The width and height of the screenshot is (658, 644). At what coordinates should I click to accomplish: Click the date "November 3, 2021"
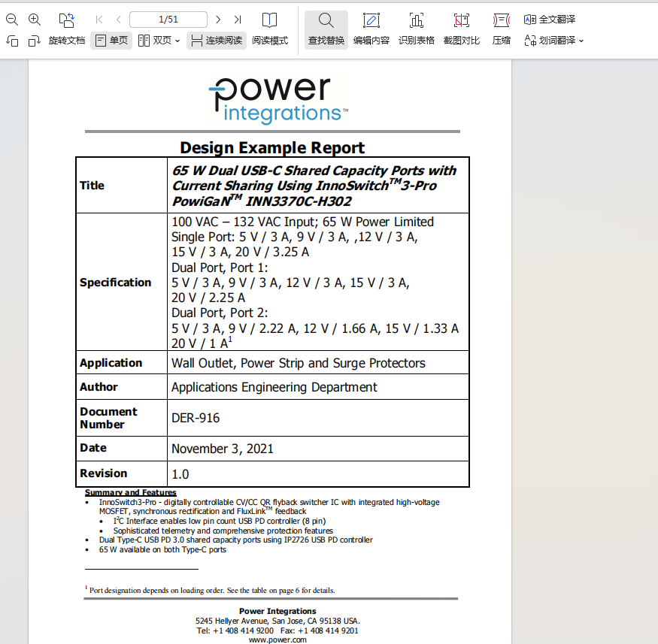click(x=223, y=449)
